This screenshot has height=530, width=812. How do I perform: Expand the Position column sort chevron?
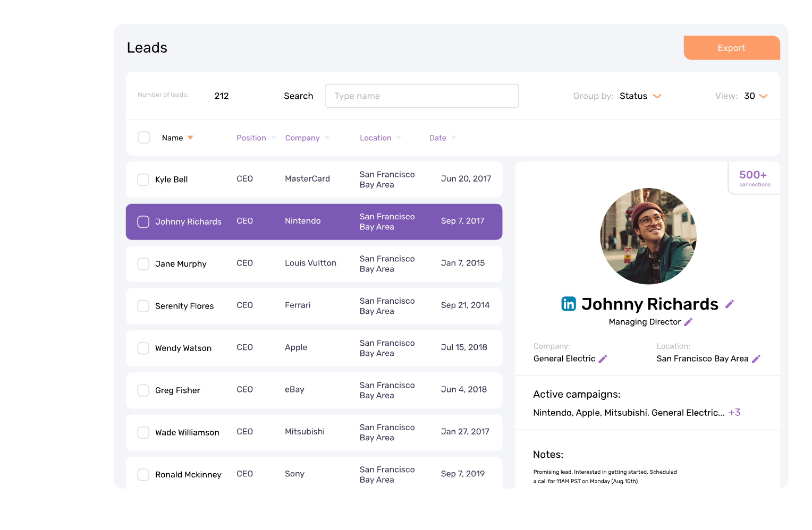point(274,138)
